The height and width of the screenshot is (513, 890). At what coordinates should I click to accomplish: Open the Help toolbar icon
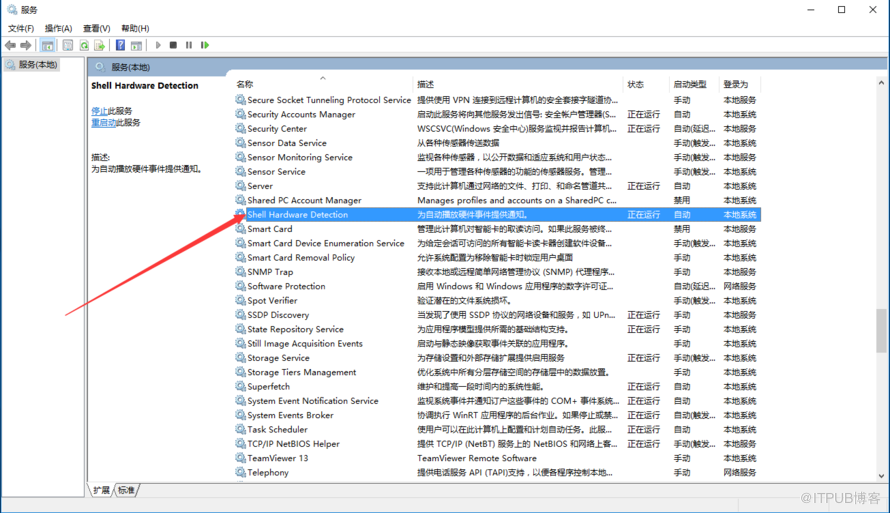click(120, 45)
